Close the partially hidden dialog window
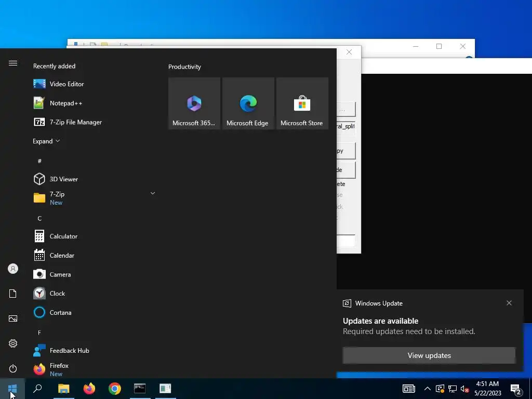 coord(349,52)
